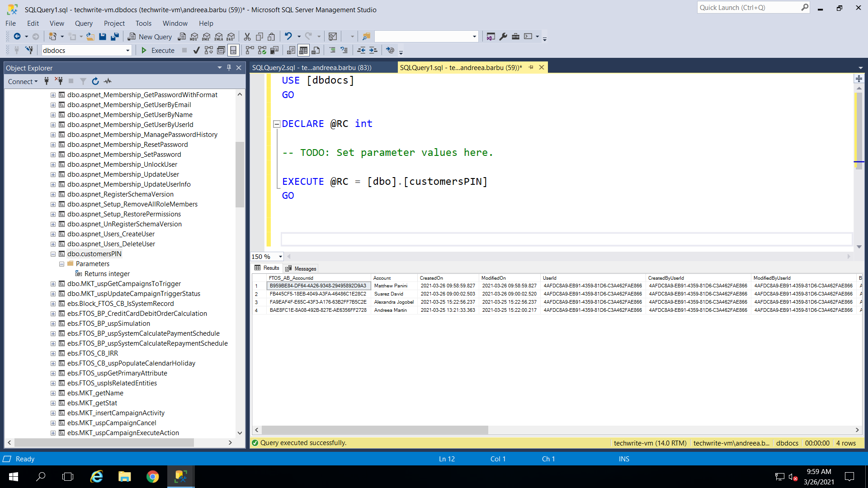
Task: Click the Object Explorer filter icon
Action: tap(83, 81)
